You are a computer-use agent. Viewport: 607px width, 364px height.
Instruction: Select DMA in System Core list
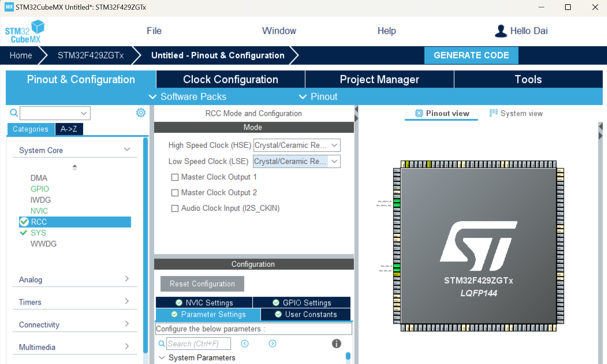(39, 178)
